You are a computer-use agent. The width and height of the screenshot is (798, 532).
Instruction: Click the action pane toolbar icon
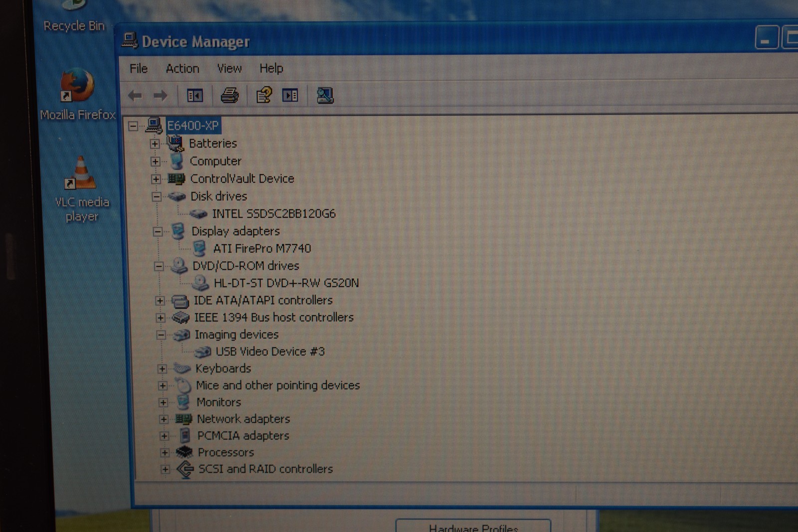click(290, 95)
